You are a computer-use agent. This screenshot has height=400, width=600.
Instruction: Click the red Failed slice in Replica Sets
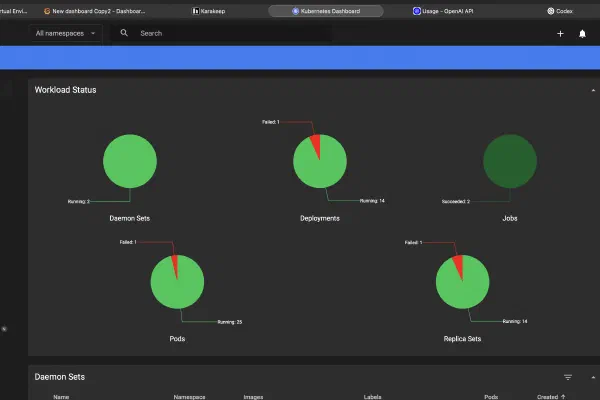click(459, 265)
